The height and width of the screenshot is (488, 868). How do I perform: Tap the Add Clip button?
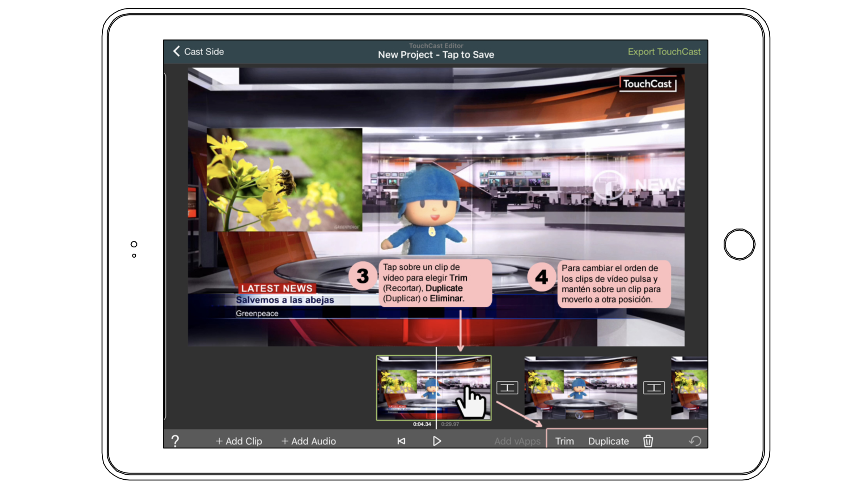tap(239, 441)
